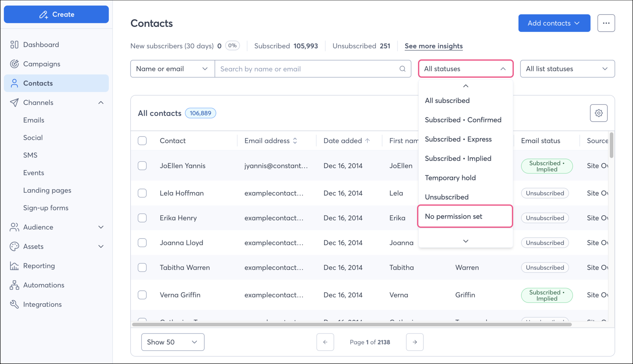Sort contacts by the Email address column
Viewport: 633px width, 364px height.
[x=295, y=140]
